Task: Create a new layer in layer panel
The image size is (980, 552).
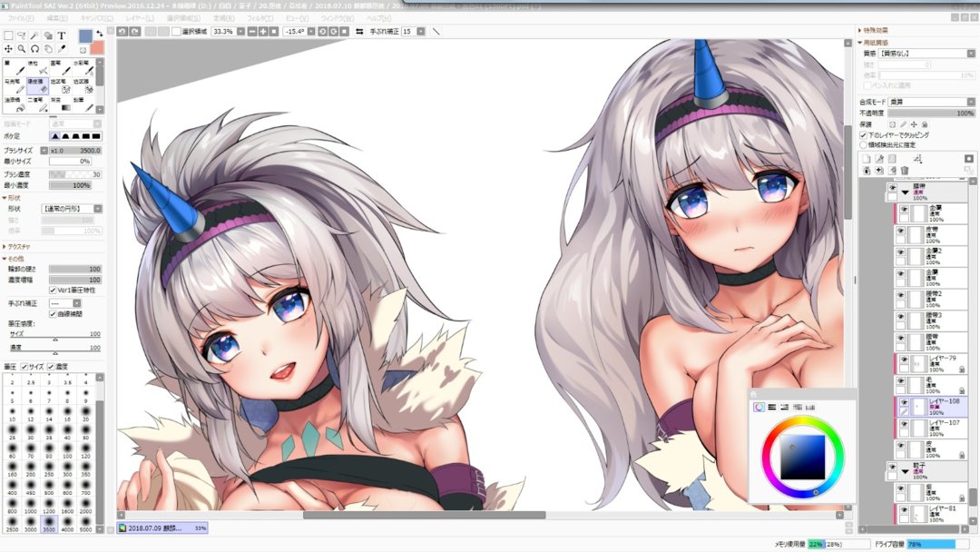Action: click(867, 159)
